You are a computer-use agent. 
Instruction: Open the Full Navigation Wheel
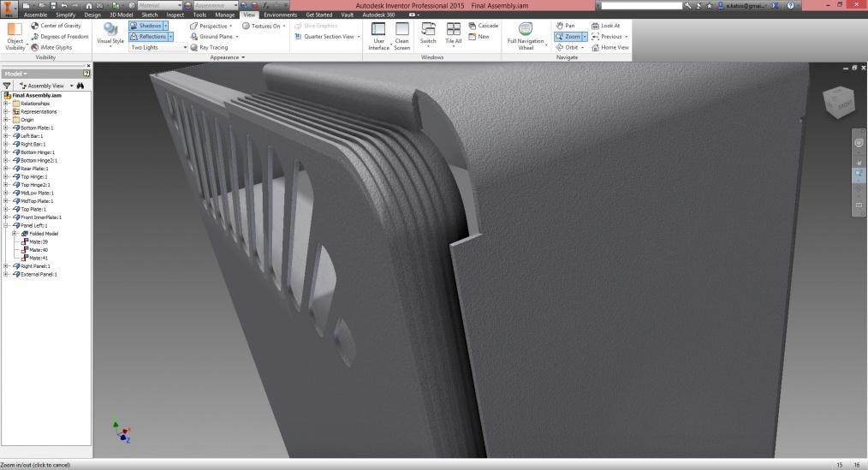(x=526, y=37)
